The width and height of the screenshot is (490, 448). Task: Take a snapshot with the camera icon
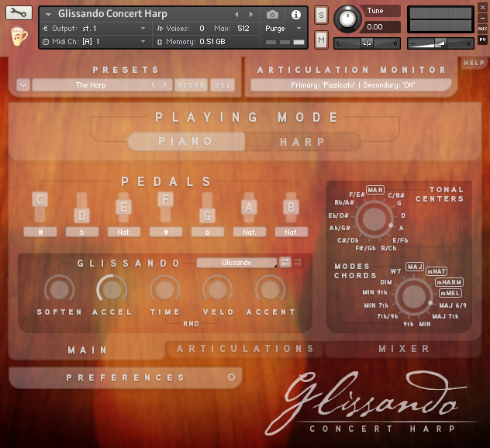pyautogui.click(x=272, y=15)
